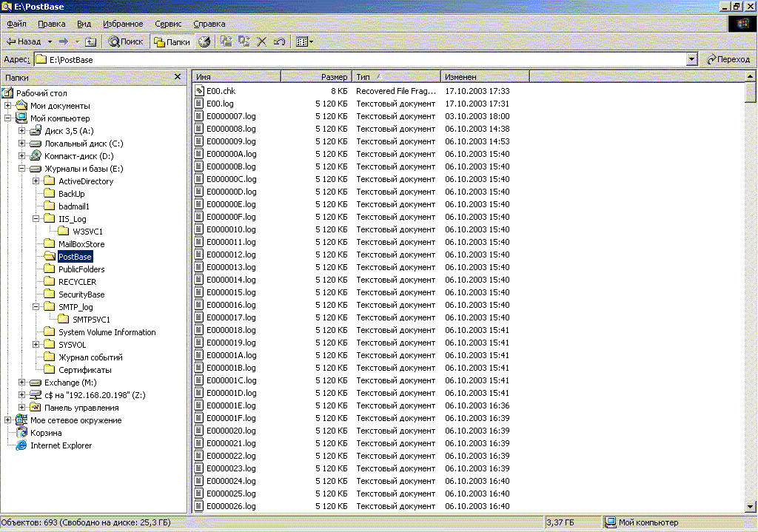Select the W3SVC1 folder icon
Viewport: 758px width, 532px height.
[64, 231]
